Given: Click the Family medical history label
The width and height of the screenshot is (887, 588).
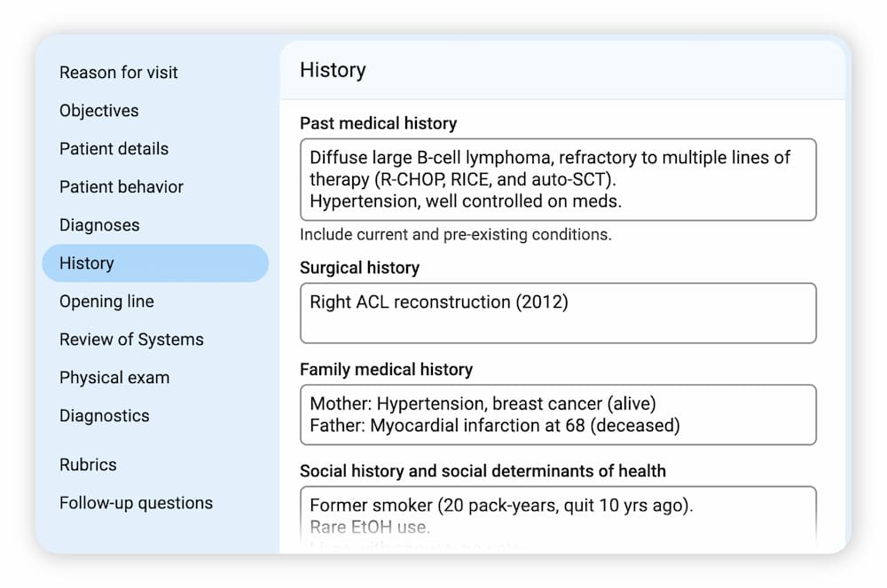Looking at the screenshot, I should coord(386,369).
